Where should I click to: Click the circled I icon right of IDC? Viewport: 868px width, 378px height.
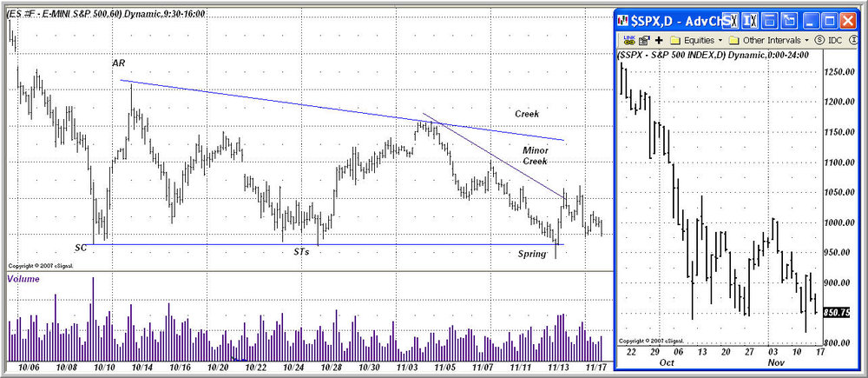coord(852,40)
